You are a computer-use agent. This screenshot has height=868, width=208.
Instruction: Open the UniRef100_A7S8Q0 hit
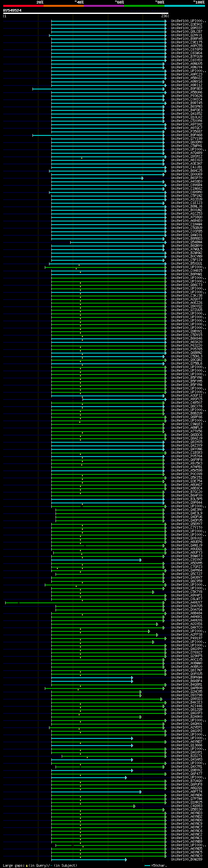pos(187,217)
